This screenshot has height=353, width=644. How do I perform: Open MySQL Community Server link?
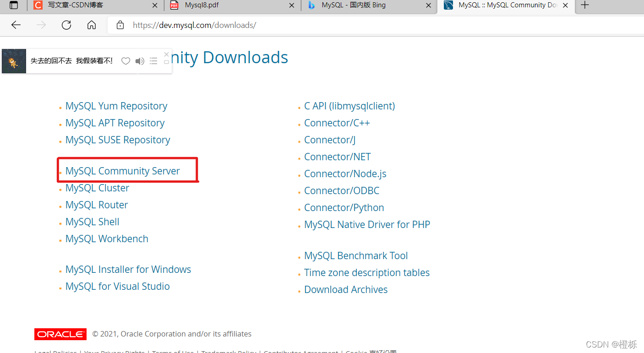click(123, 171)
